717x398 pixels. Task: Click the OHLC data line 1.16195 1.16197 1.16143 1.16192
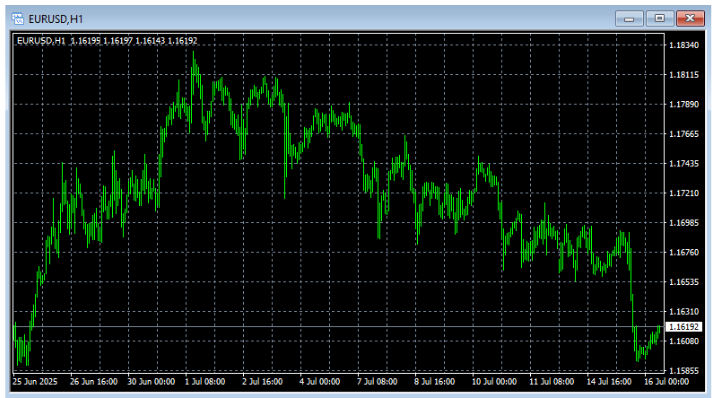(134, 41)
